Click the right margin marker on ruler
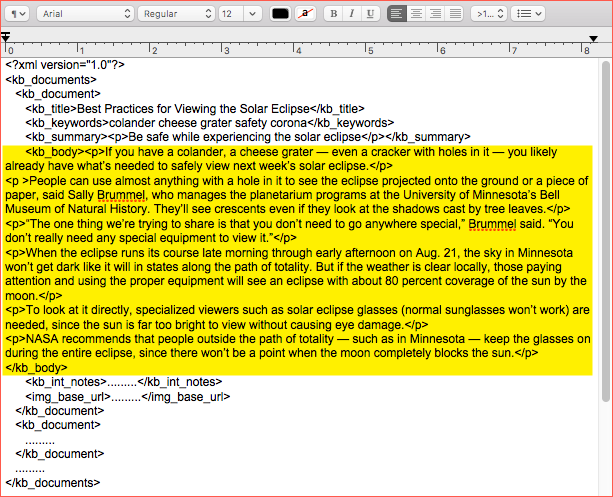613x497 pixels. point(593,38)
